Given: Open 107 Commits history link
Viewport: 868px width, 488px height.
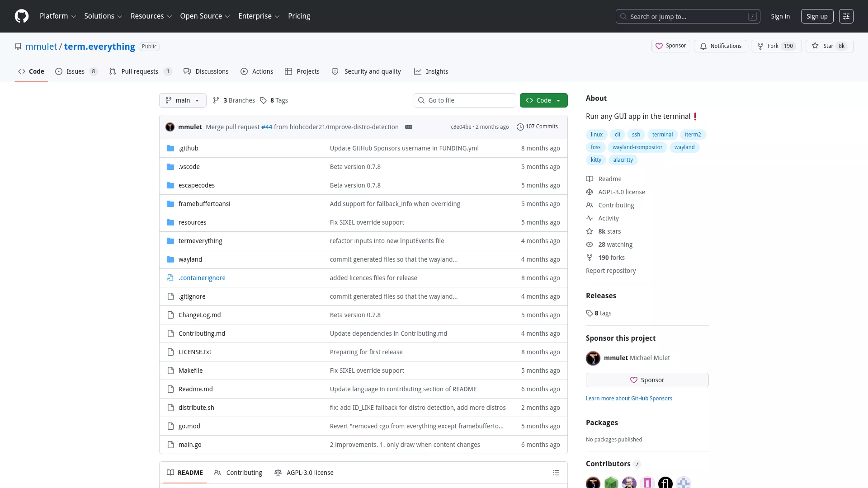Looking at the screenshot, I should (537, 127).
